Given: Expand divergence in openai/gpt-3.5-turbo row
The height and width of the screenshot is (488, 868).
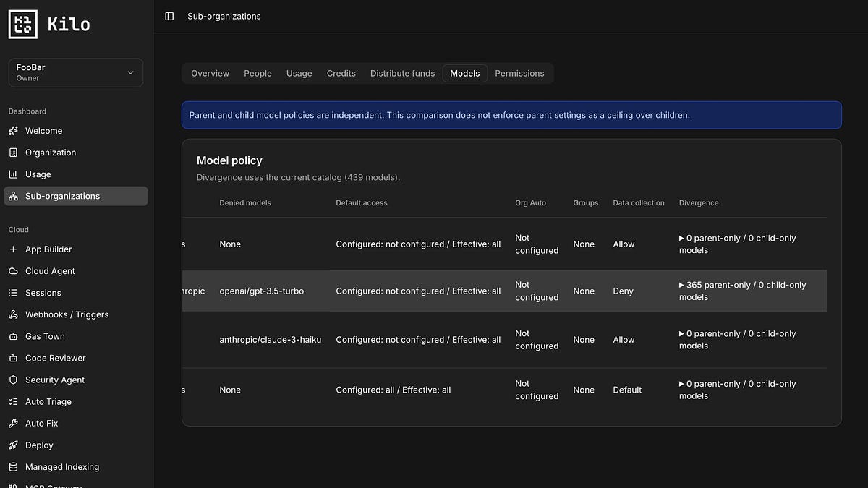Looking at the screenshot, I should pos(681,285).
